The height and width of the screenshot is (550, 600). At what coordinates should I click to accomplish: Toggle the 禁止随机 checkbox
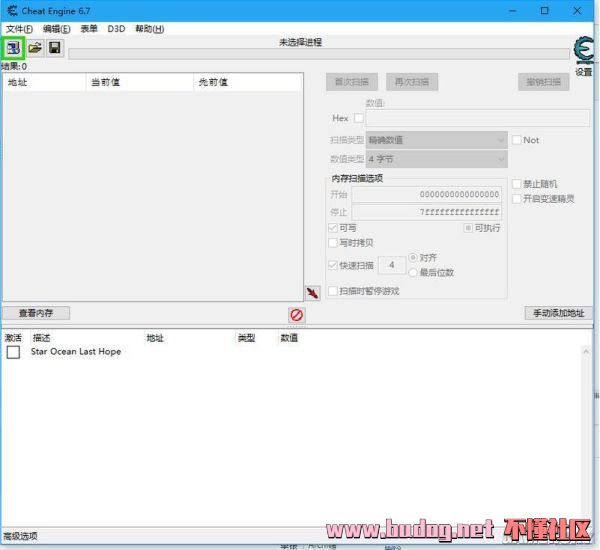coord(517,184)
